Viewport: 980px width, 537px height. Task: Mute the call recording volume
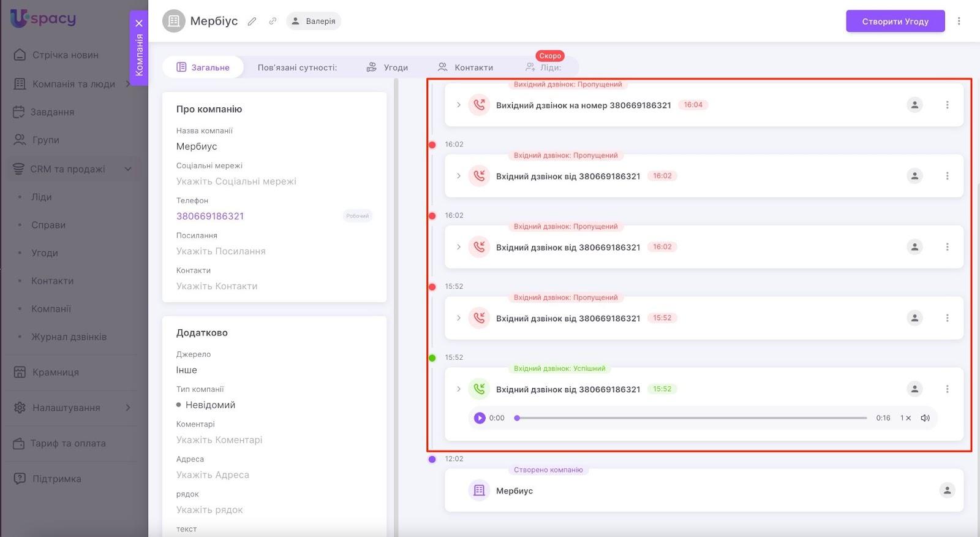point(925,418)
